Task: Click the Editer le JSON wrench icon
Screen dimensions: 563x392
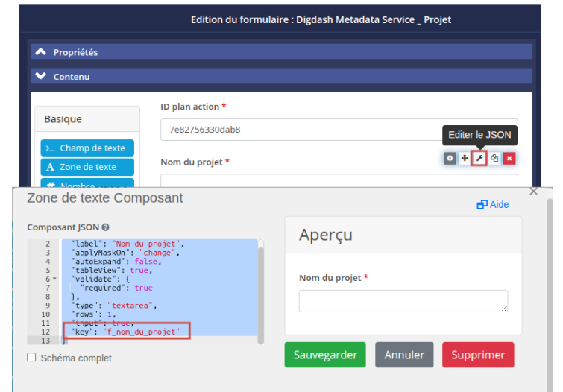Action: click(x=479, y=158)
